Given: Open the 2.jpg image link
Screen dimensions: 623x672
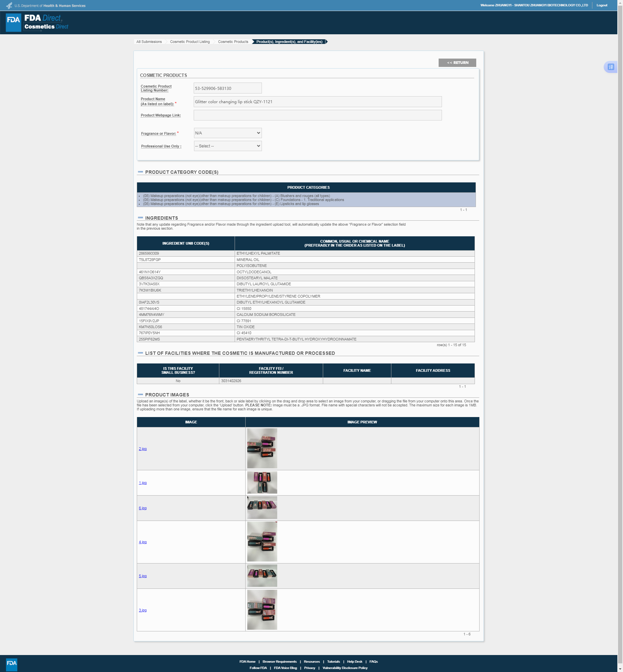Looking at the screenshot, I should point(142,449).
